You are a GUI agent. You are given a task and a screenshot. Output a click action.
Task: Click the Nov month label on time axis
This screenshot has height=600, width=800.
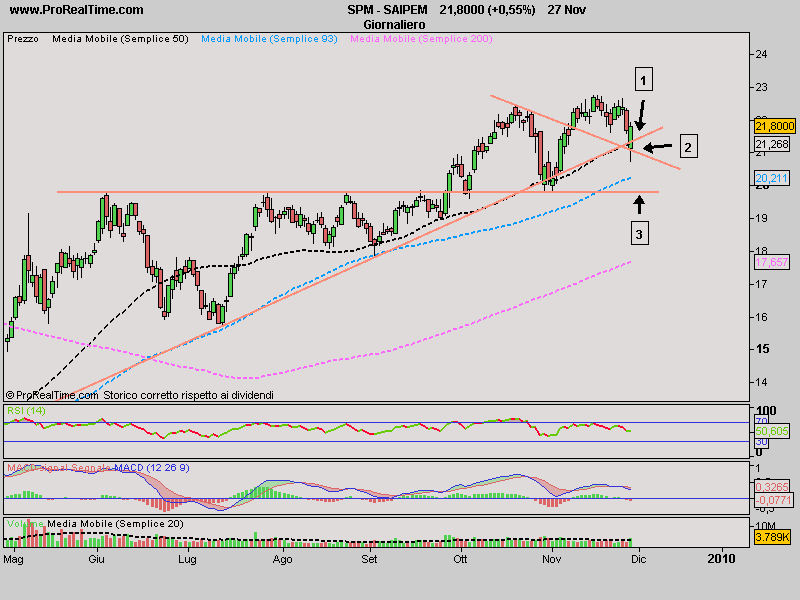point(552,559)
